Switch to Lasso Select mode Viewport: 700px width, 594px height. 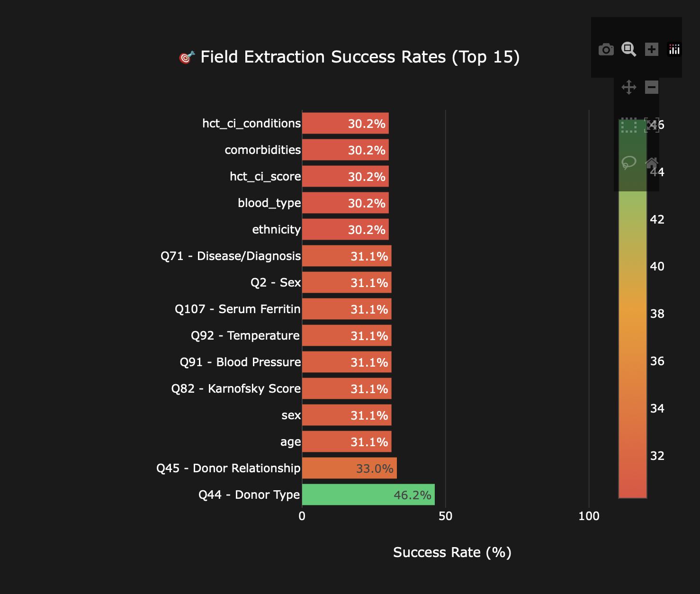[628, 162]
